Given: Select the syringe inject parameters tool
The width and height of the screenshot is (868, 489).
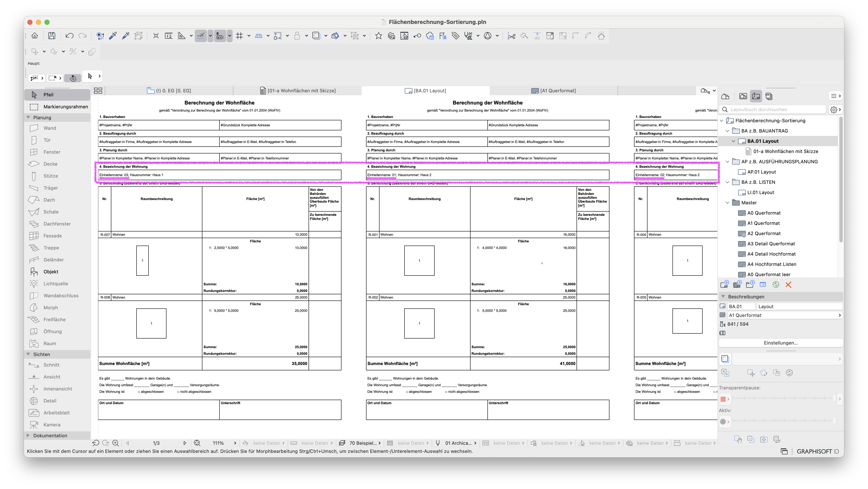Looking at the screenshot, I should pos(126,36).
